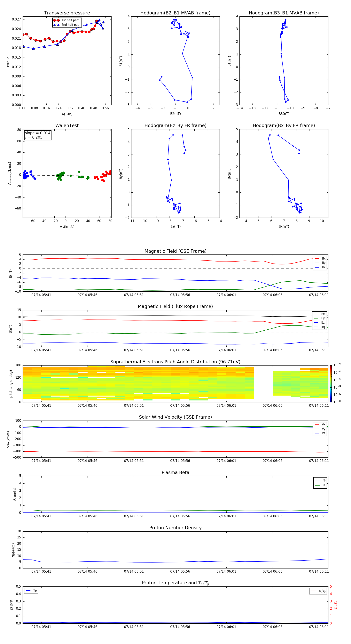This screenshot has height=644, width=351.
Task: Click the "WalenTest" plot title
Action: pyautogui.click(x=67, y=125)
